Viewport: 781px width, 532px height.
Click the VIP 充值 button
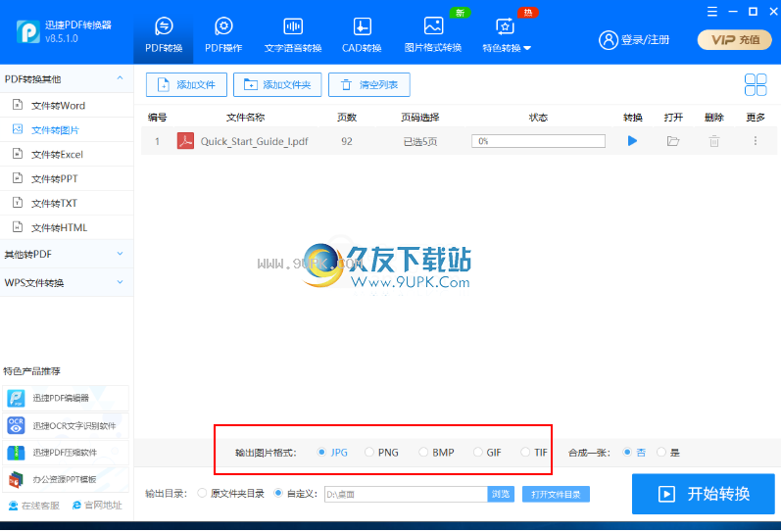click(x=735, y=40)
